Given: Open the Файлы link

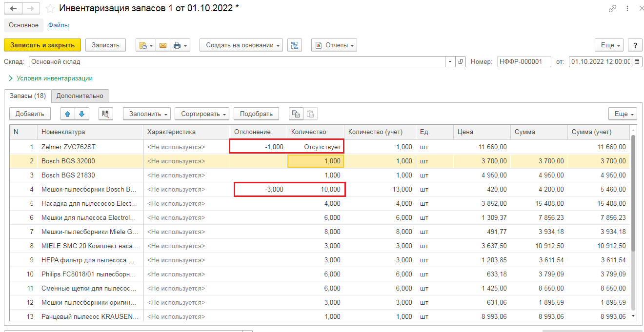Looking at the screenshot, I should tap(59, 25).
